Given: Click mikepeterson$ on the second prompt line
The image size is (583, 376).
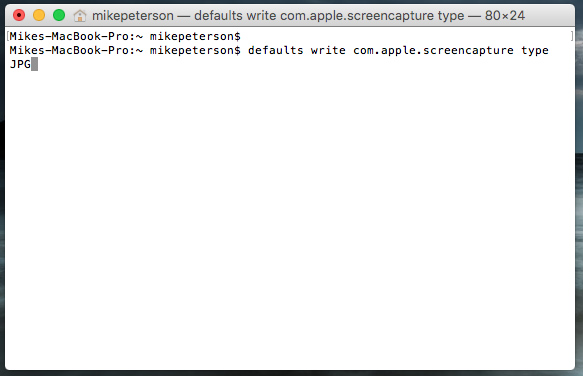Looking at the screenshot, I should [x=195, y=51].
